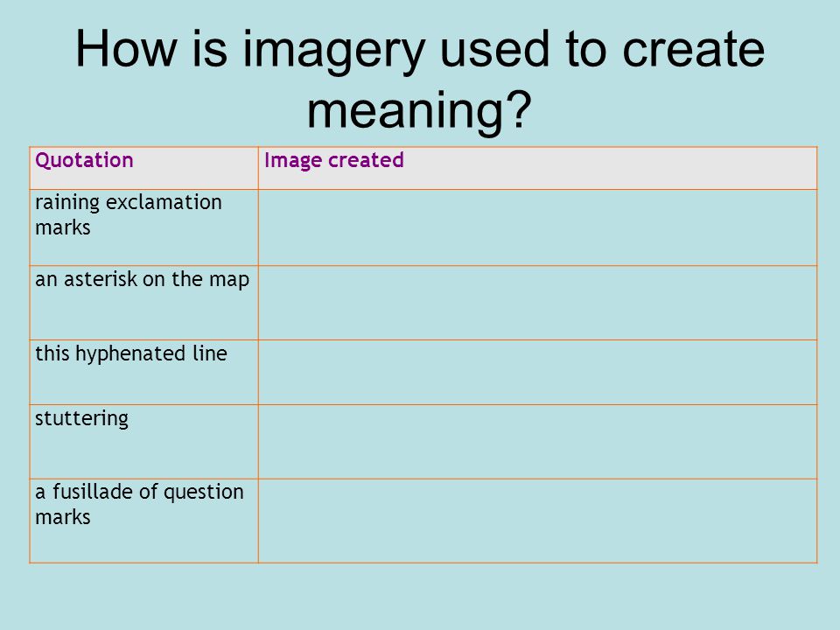Click empty image cell beside 'stuttering'
The height and width of the screenshot is (630, 840).
(x=537, y=441)
